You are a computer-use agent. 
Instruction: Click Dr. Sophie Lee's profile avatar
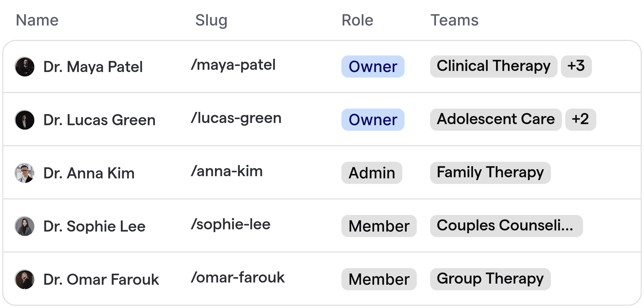25,226
